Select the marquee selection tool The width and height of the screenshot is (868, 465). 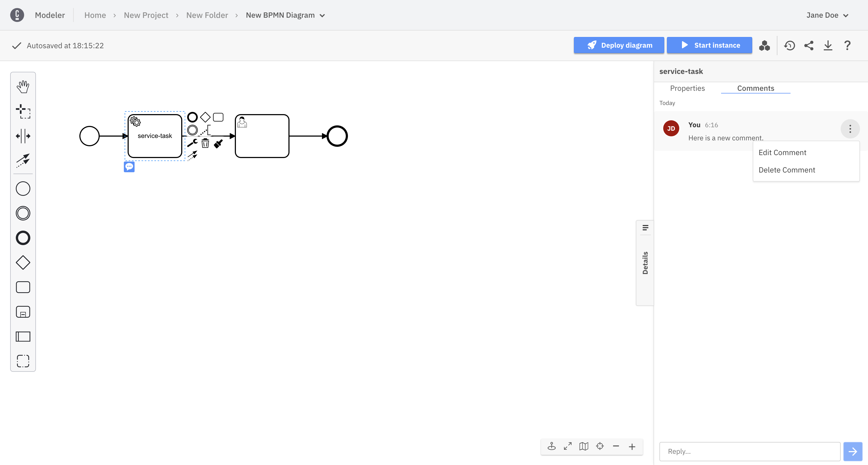point(23,111)
